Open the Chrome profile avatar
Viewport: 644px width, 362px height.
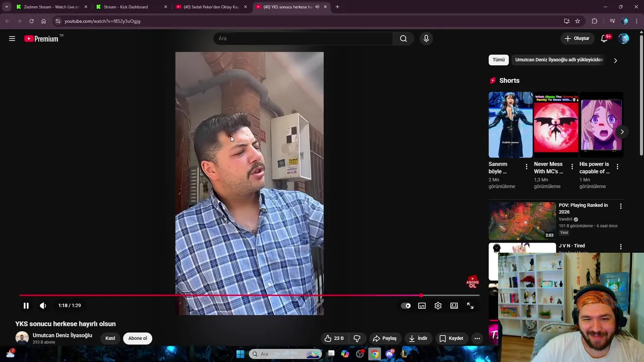click(x=625, y=21)
